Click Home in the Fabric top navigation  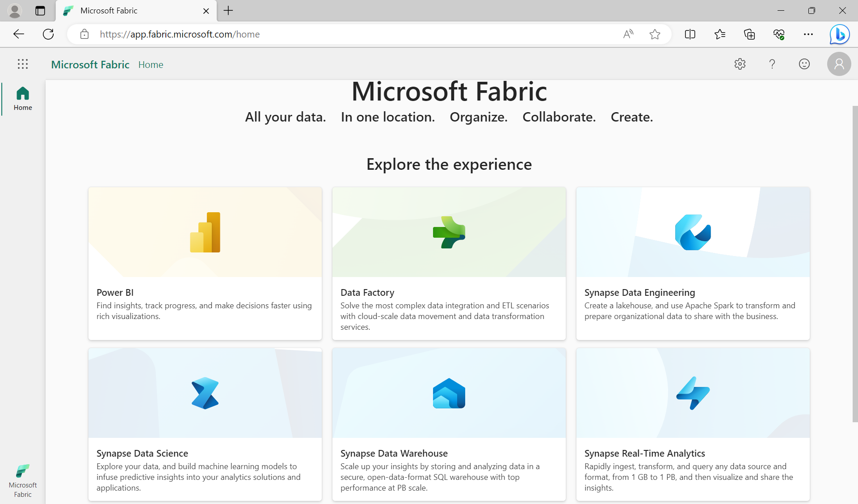pyautogui.click(x=151, y=64)
